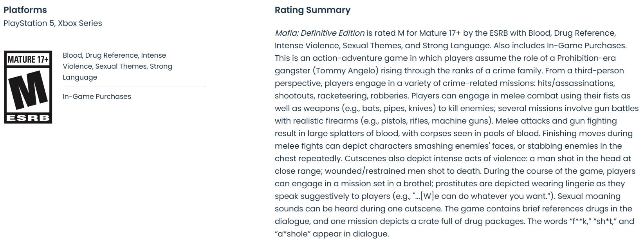
Task: Click the Tommy Angelo name in summary
Action: (x=346, y=71)
